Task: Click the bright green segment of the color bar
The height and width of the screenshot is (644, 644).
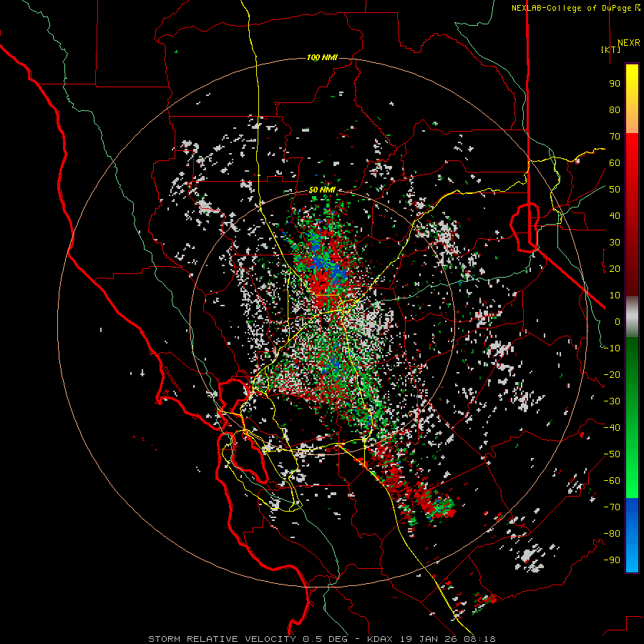Action: coord(632,484)
